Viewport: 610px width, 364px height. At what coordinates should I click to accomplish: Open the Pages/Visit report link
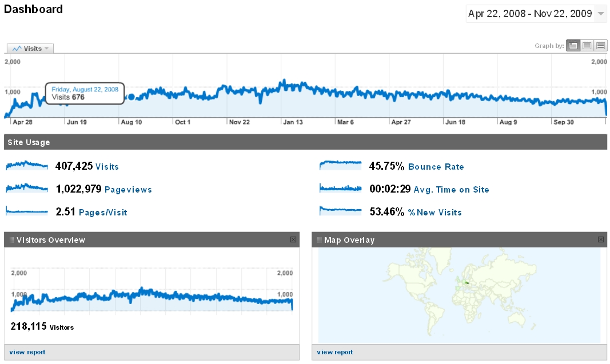pyautogui.click(x=103, y=213)
